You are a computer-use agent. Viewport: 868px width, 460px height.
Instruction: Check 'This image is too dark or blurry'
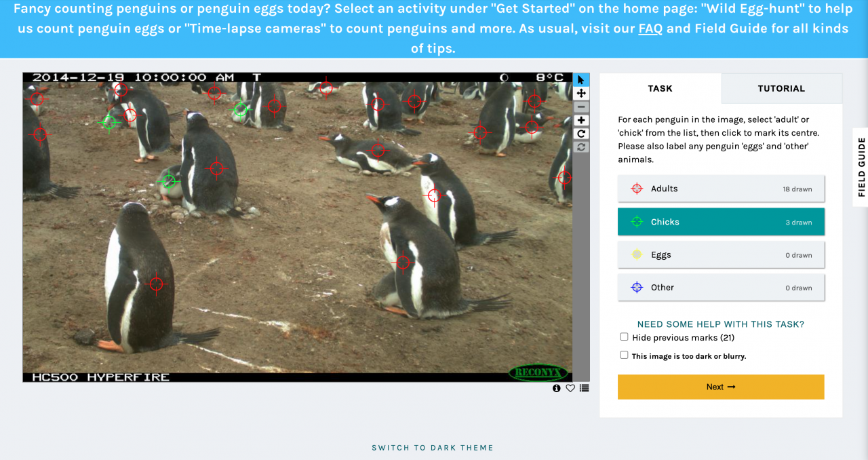pyautogui.click(x=624, y=355)
